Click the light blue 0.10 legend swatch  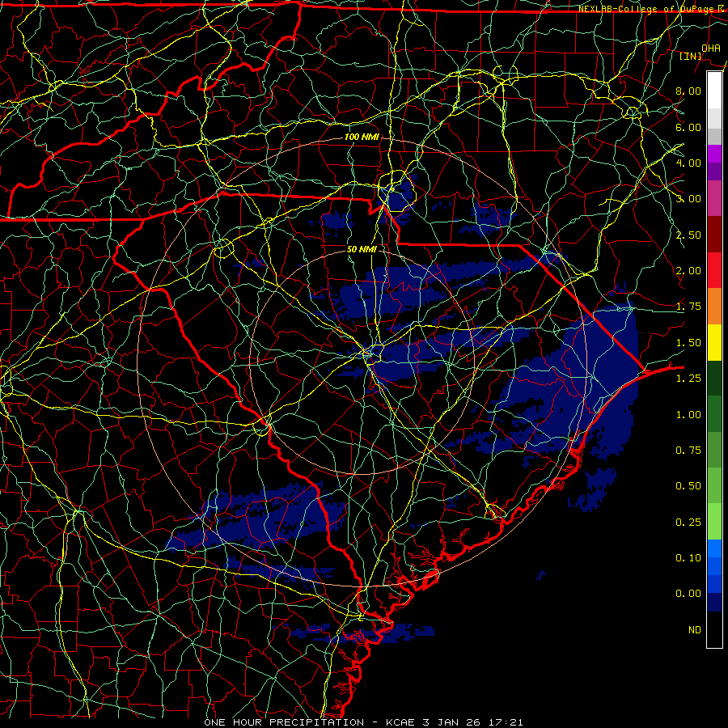point(714,548)
